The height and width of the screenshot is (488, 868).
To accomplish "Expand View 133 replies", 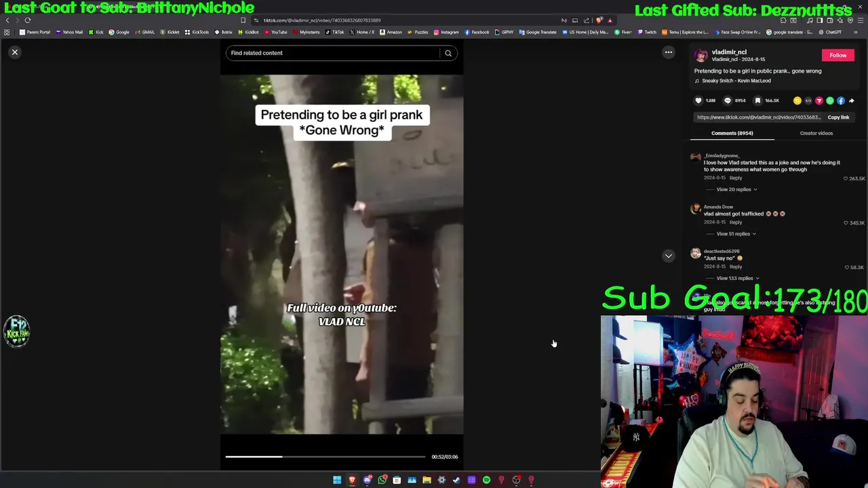I will point(737,278).
